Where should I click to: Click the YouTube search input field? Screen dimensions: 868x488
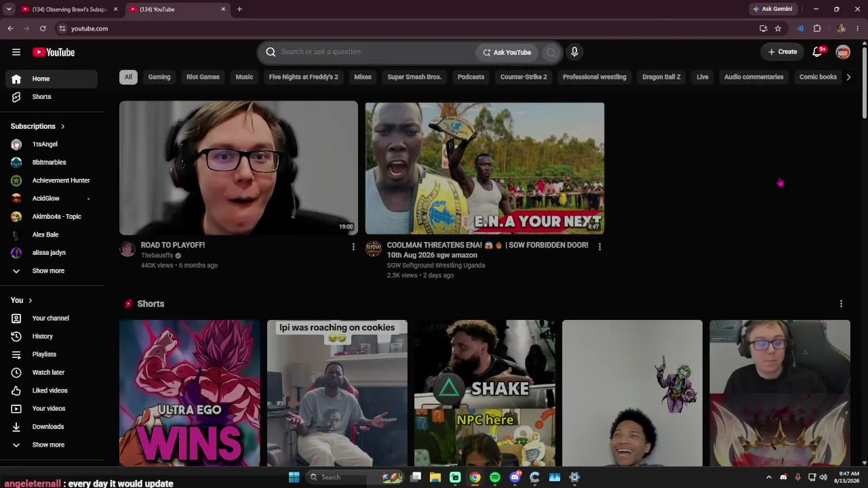coord(376,52)
